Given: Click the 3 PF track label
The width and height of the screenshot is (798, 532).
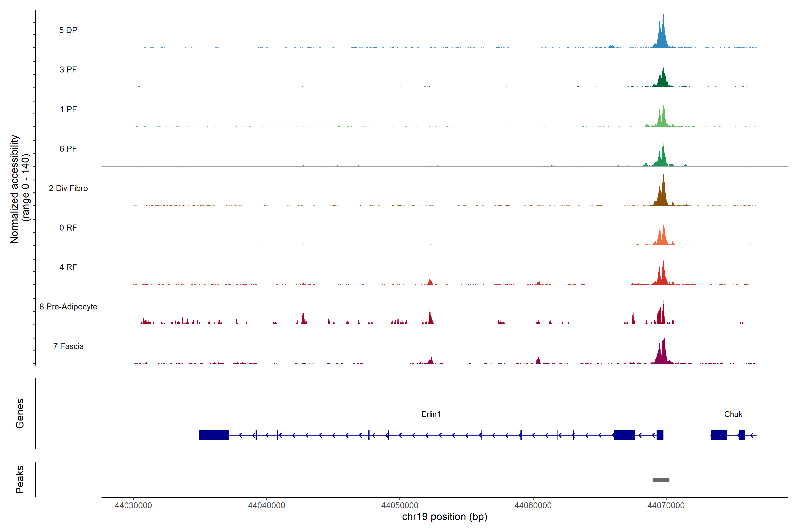Looking at the screenshot, I should point(68,70).
